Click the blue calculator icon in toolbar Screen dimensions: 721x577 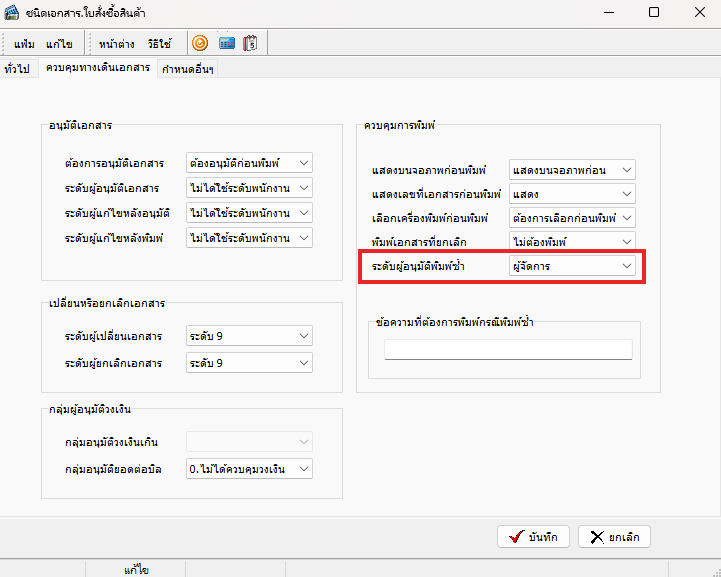(226, 44)
